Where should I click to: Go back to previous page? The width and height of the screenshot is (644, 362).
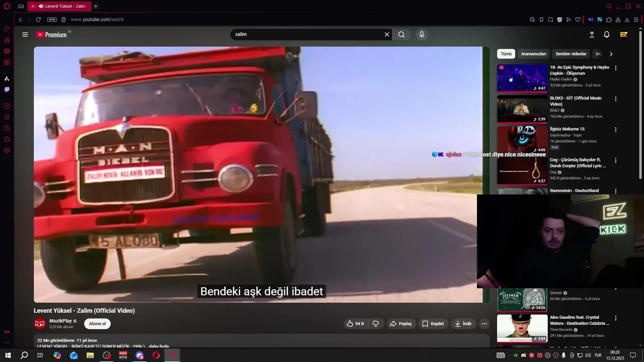pos(20,20)
